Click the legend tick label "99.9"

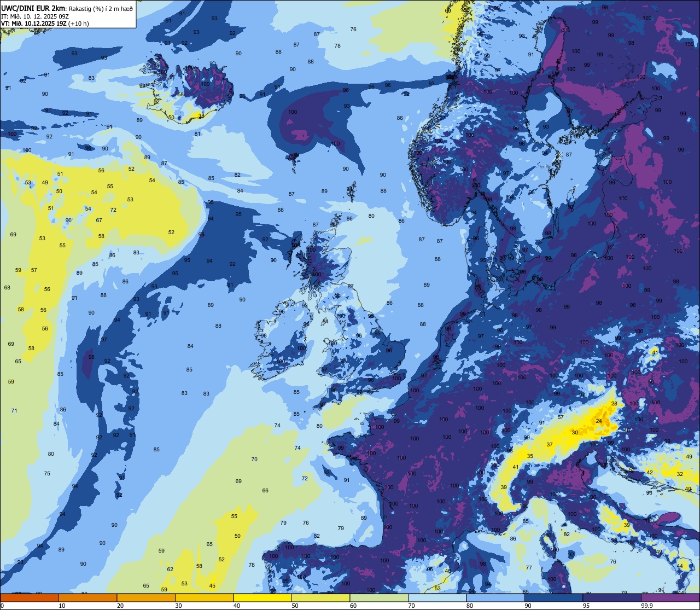pyautogui.click(x=647, y=606)
